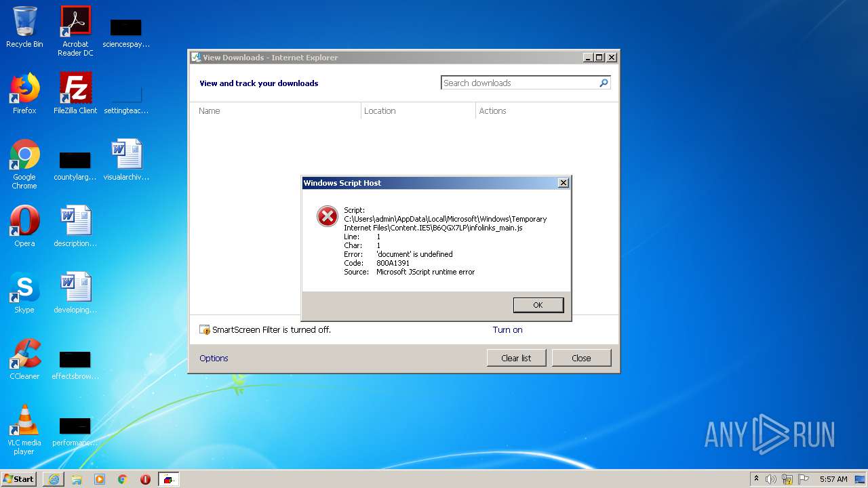The width and height of the screenshot is (868, 488).
Task: Open the Recycle Bin desktop icon
Action: [x=24, y=27]
